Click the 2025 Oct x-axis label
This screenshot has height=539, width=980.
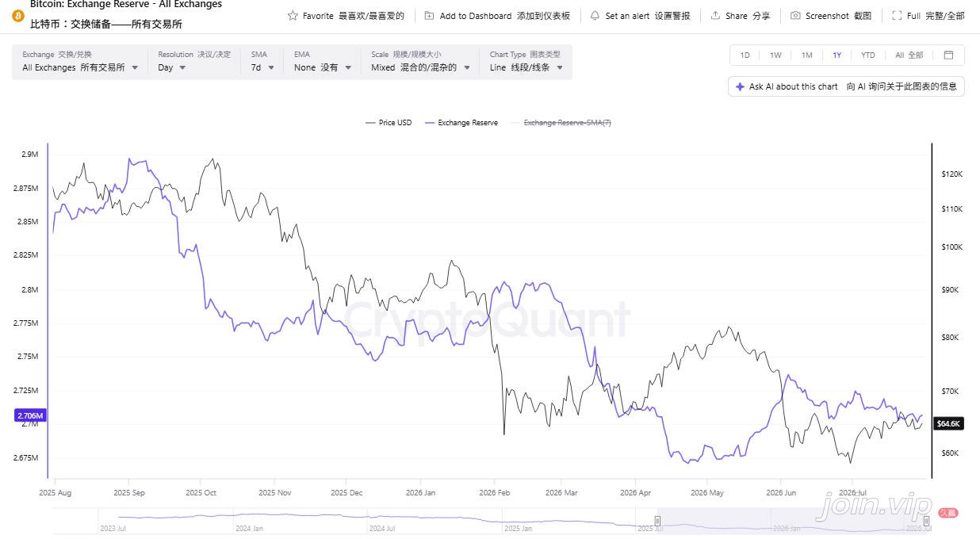201,492
